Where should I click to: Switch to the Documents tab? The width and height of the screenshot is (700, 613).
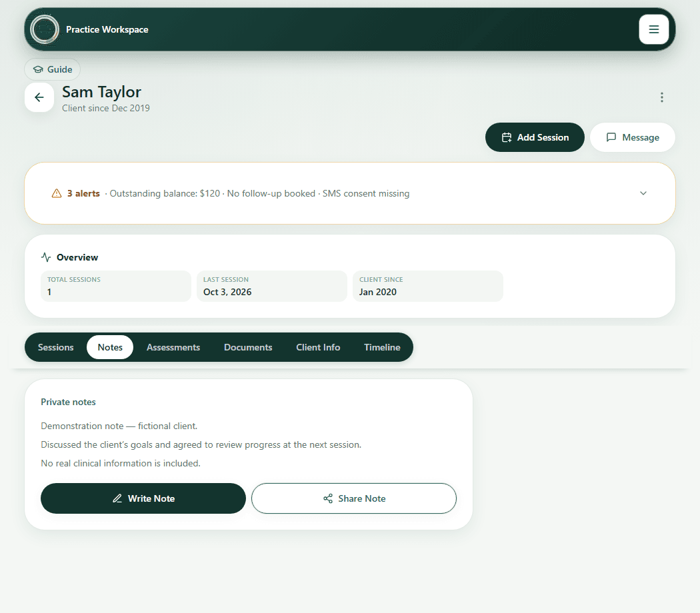[248, 347]
